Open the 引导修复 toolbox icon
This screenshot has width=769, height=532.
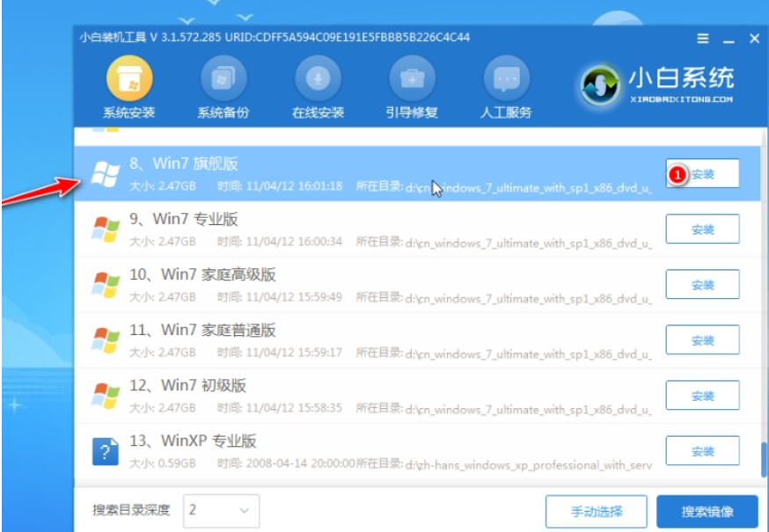coord(412,78)
